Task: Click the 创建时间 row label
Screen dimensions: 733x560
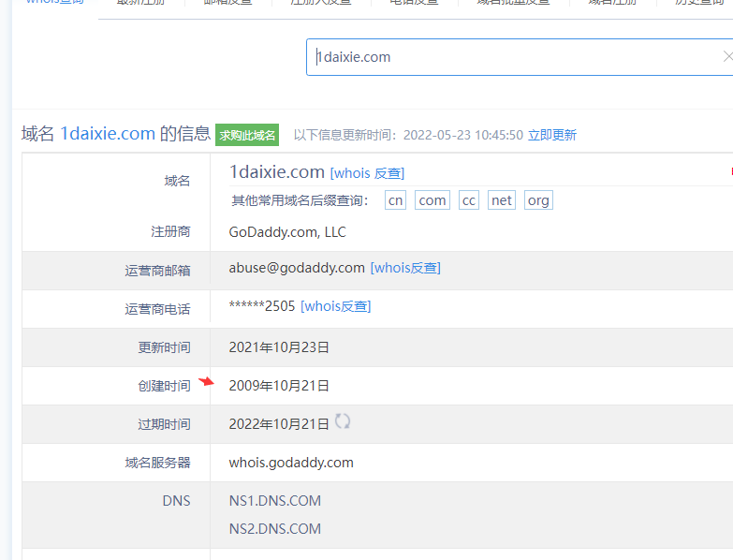Action: (164, 386)
